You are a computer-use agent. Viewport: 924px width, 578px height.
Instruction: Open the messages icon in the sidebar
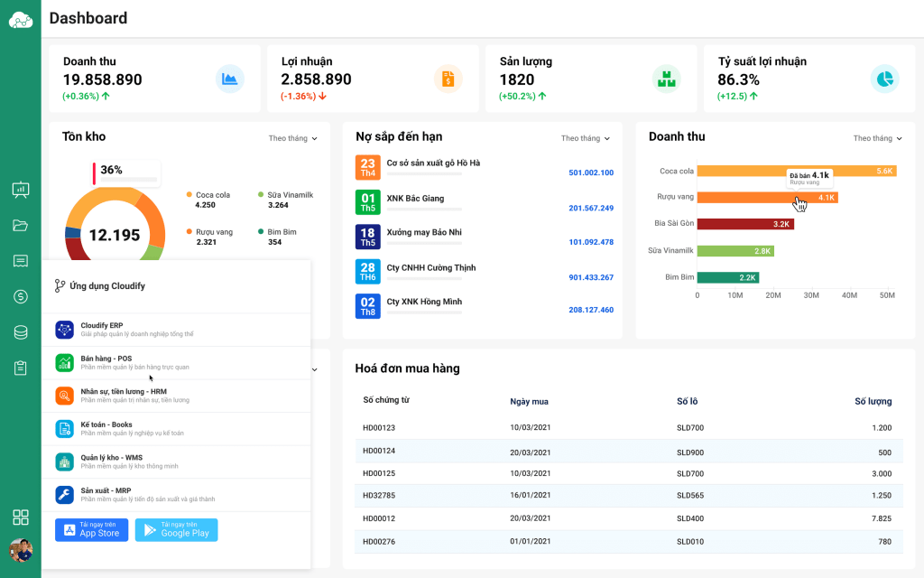coord(20,261)
